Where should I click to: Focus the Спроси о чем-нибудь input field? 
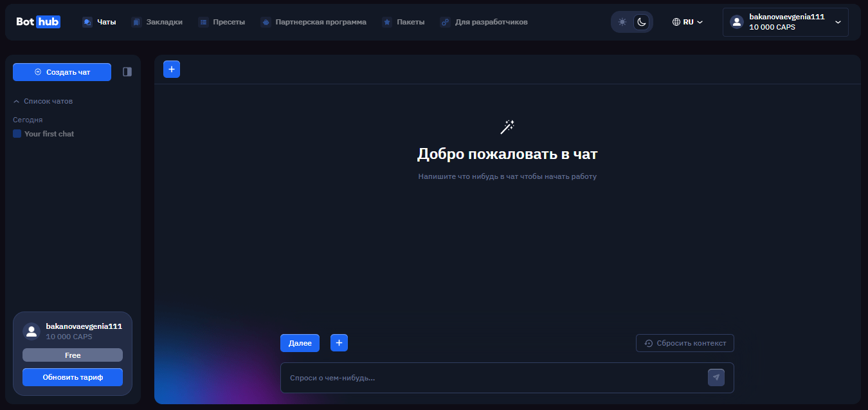(492, 378)
